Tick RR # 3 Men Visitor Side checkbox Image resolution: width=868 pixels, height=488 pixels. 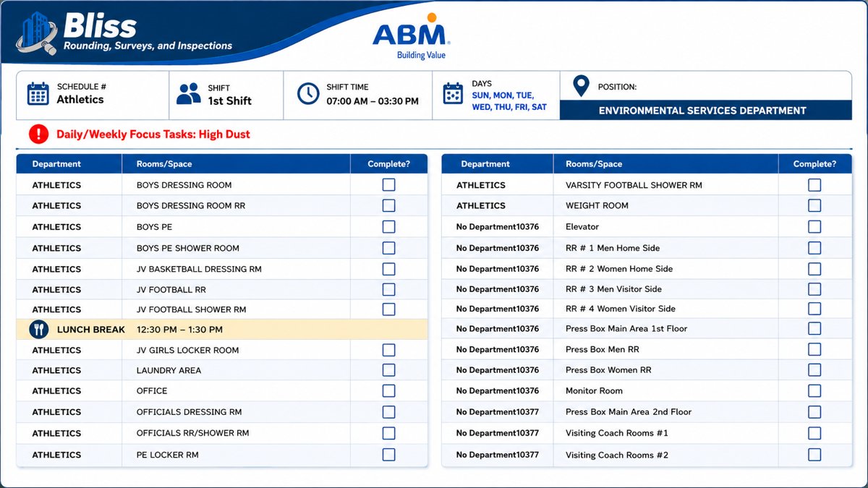click(x=814, y=289)
